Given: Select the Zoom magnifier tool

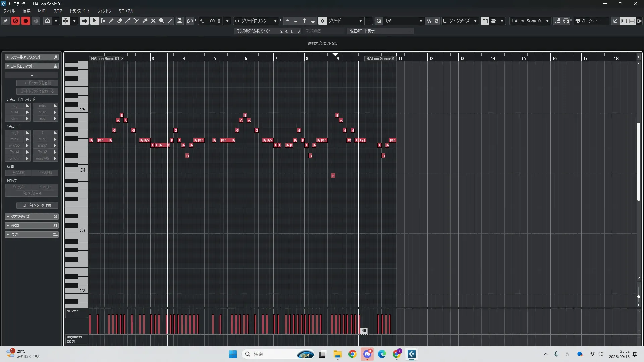Looking at the screenshot, I should [x=162, y=21].
